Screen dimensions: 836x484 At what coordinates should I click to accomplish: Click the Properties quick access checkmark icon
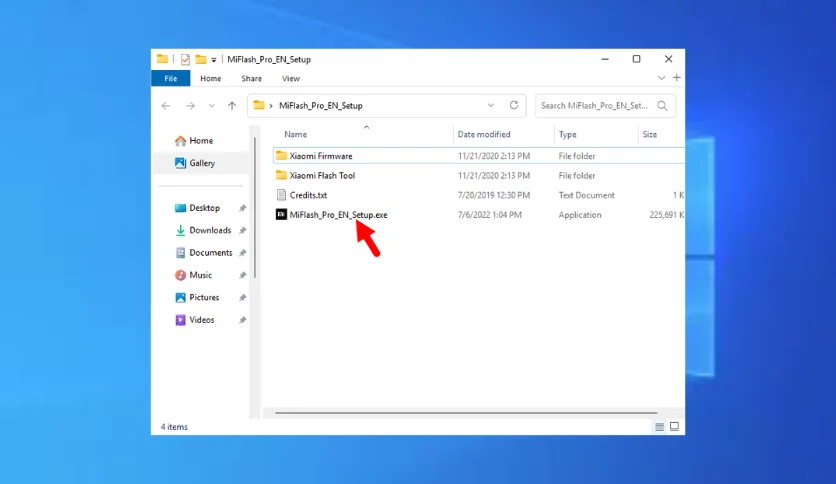click(185, 59)
